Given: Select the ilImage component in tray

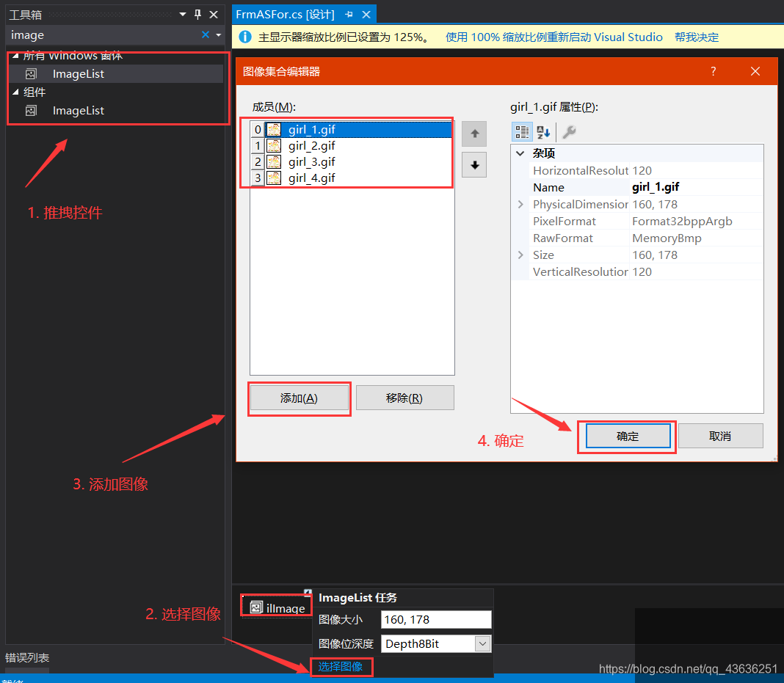Looking at the screenshot, I should [x=277, y=607].
